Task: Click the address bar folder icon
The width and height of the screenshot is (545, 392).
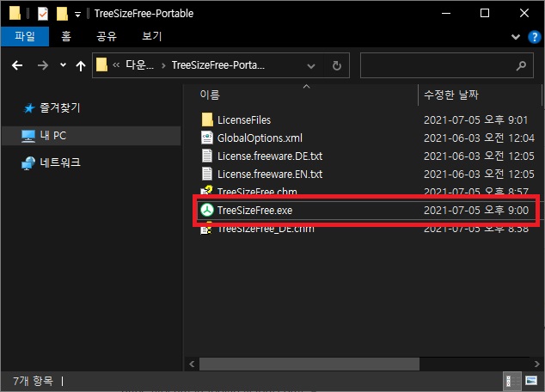Action: click(x=101, y=64)
